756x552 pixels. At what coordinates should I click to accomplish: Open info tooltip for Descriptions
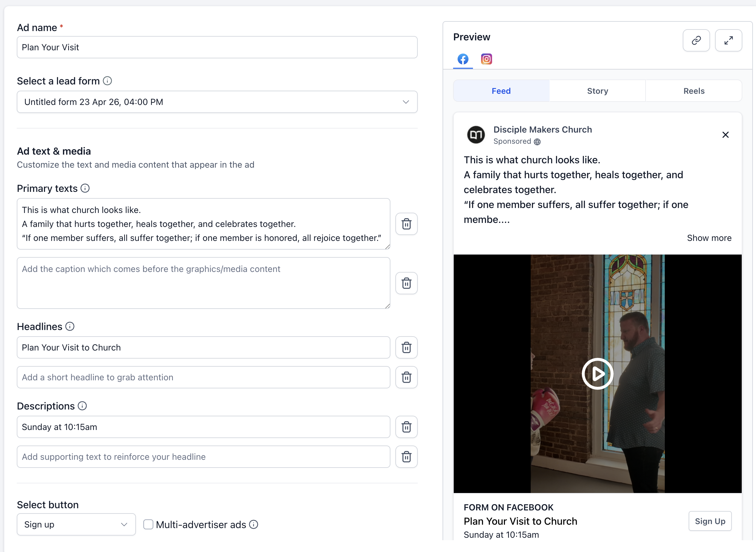[82, 406]
